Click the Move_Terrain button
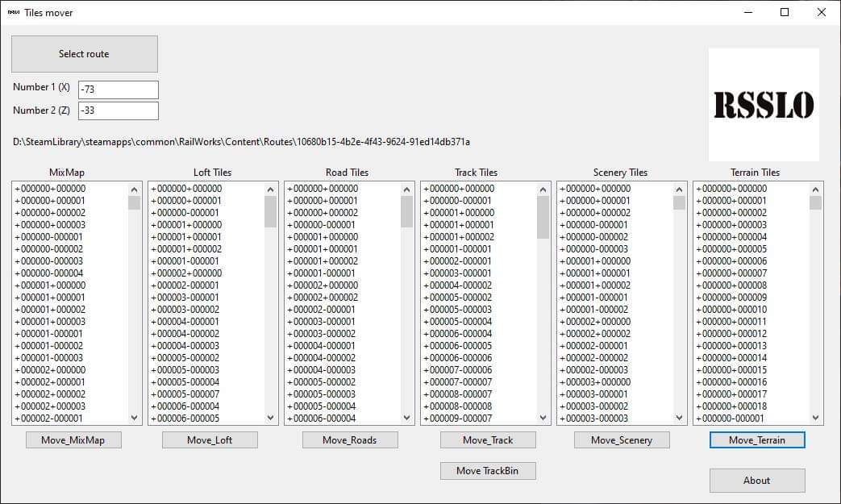 pos(757,440)
